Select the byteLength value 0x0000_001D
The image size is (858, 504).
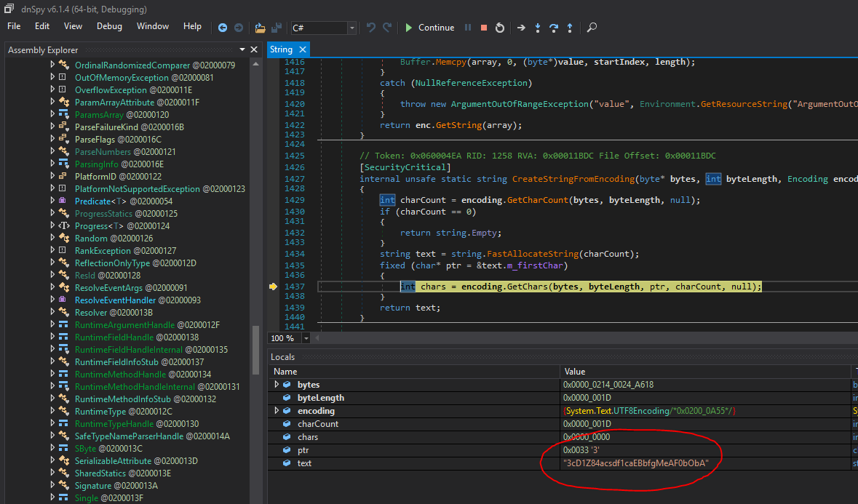point(587,398)
